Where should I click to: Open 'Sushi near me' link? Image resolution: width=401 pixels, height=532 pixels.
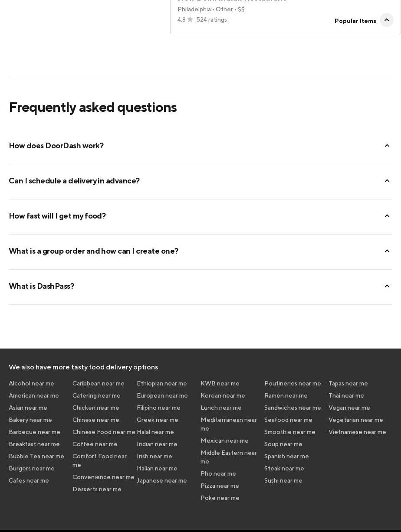283,480
